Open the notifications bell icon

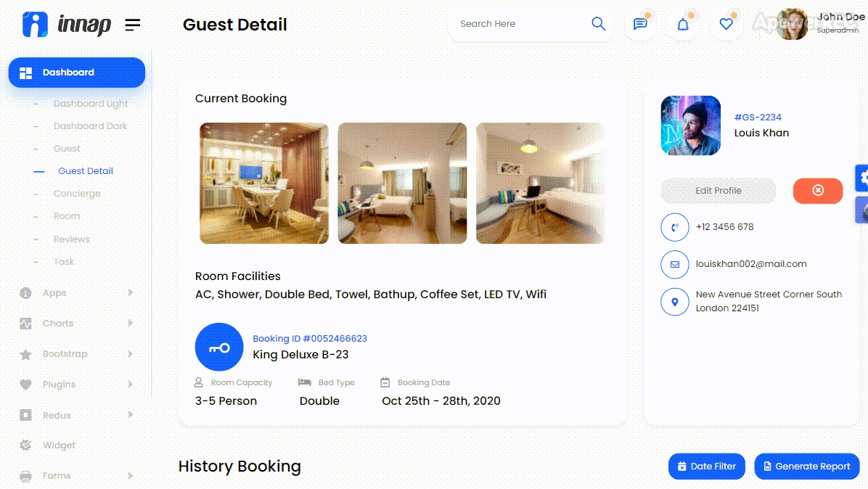(683, 24)
